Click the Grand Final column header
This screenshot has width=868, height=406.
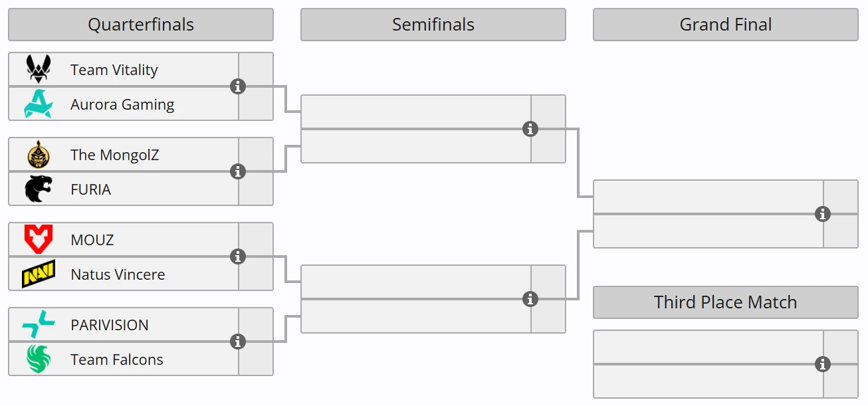point(726,25)
